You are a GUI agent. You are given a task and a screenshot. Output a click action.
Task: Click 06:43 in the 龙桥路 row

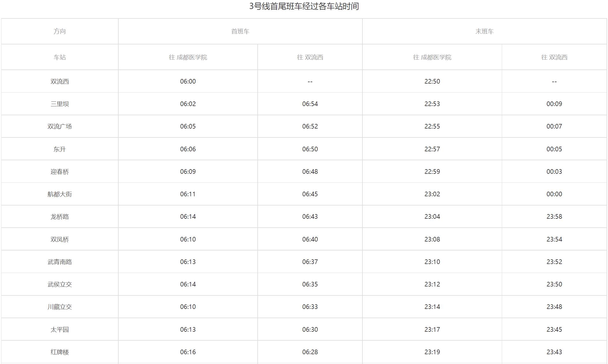(310, 216)
